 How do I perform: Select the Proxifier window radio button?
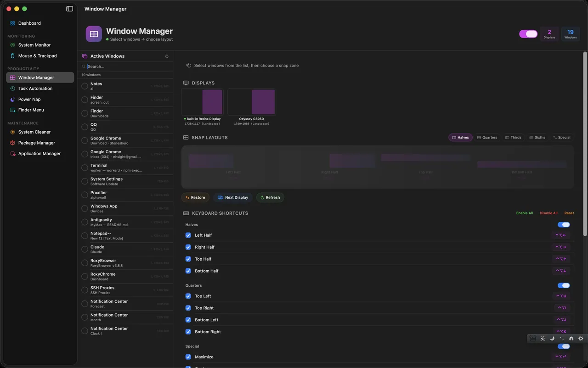tap(85, 195)
